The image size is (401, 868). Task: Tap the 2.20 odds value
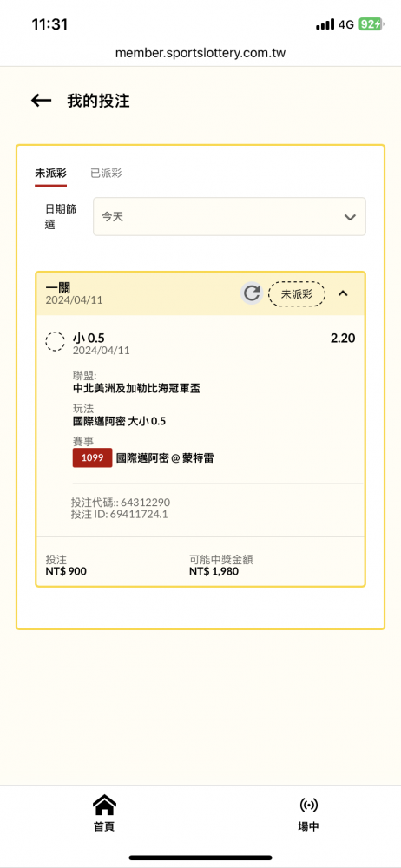tap(343, 339)
